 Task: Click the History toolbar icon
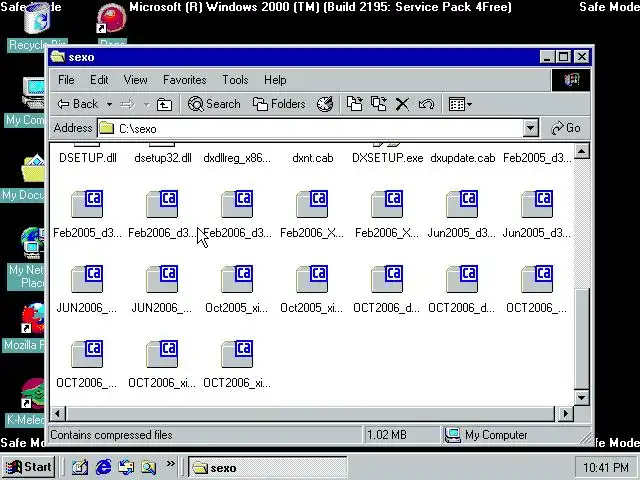tap(325, 104)
